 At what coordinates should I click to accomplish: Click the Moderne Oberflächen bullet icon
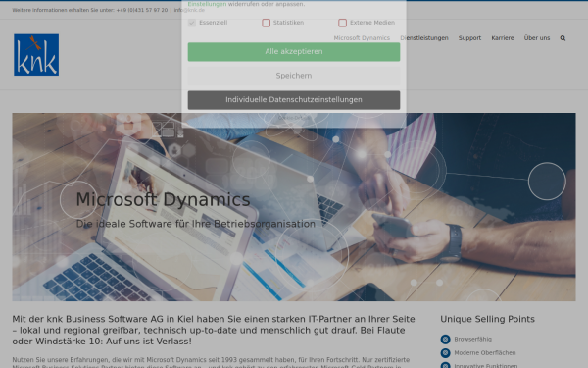point(445,353)
